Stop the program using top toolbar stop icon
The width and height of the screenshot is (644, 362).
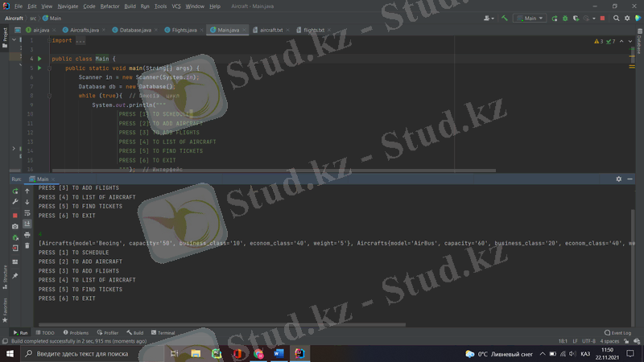(602, 18)
